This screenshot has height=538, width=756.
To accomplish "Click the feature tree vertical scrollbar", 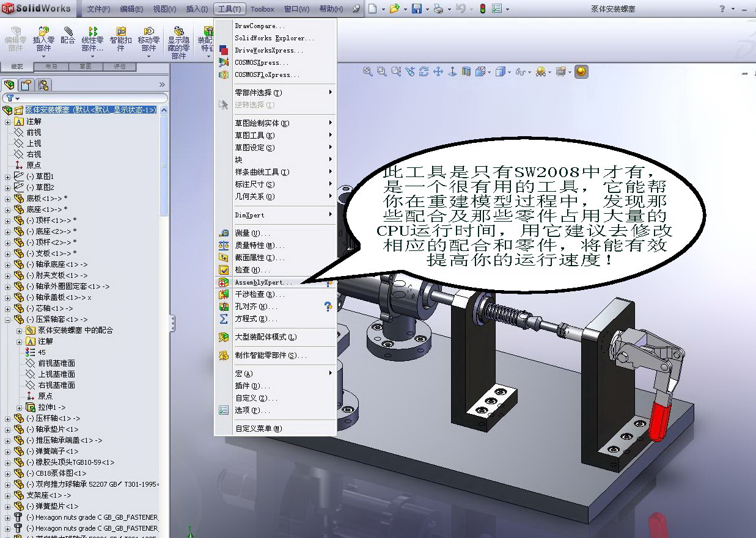I will pyautogui.click(x=164, y=165).
